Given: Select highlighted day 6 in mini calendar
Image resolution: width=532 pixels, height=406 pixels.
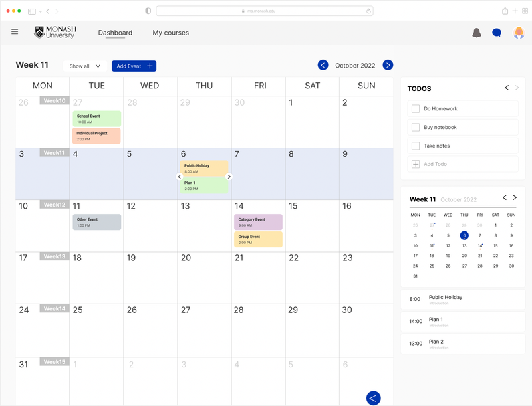Looking at the screenshot, I should pyautogui.click(x=464, y=235).
